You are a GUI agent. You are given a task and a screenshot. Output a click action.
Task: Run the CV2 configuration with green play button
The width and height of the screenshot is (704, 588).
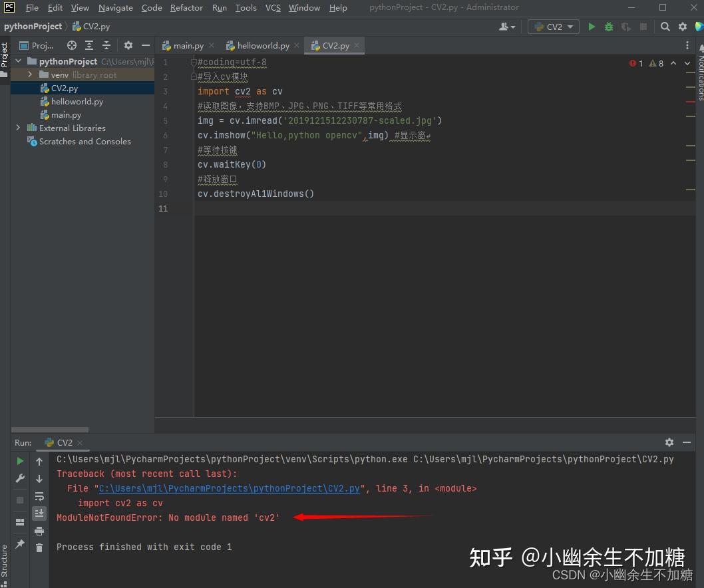click(x=592, y=27)
